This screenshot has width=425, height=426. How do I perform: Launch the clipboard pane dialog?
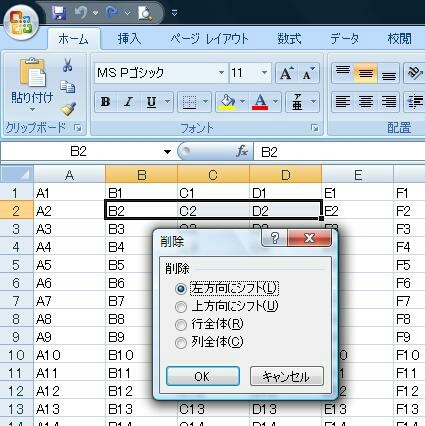[78, 128]
